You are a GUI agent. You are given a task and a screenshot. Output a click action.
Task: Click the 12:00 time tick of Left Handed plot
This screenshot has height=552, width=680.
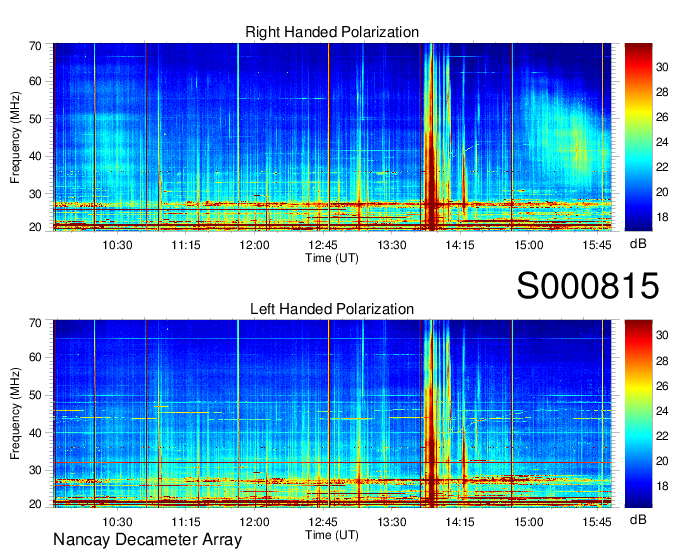254,522
